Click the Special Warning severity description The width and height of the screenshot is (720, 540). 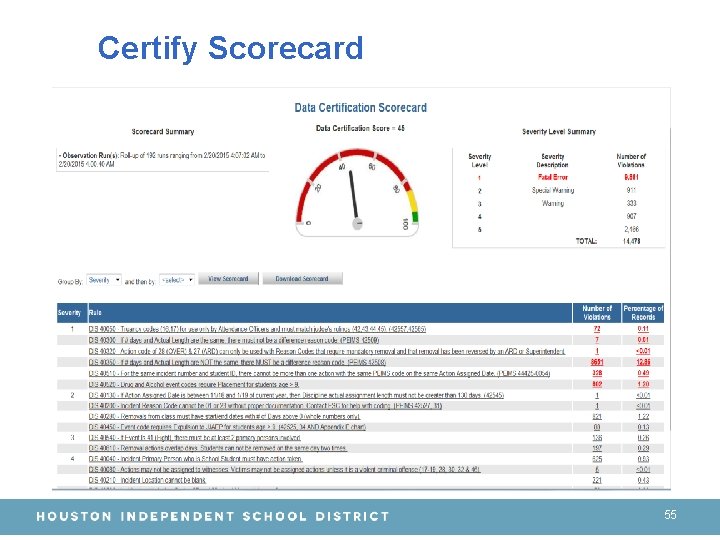553,190
